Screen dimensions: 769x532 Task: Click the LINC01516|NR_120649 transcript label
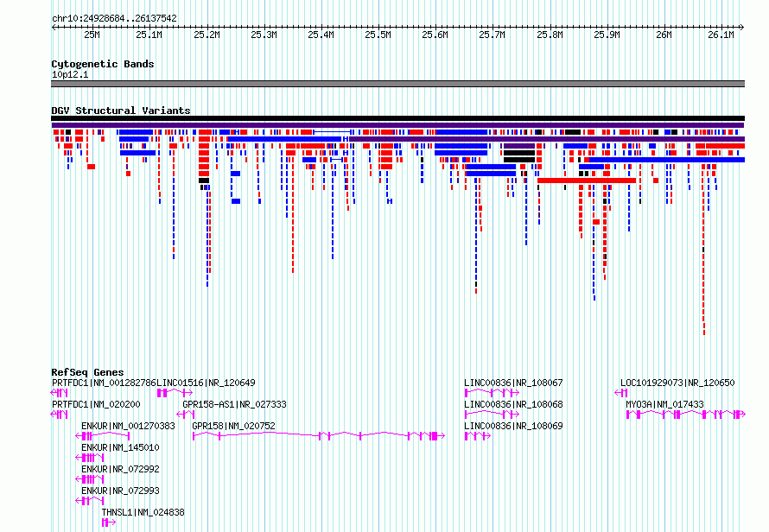[206, 383]
